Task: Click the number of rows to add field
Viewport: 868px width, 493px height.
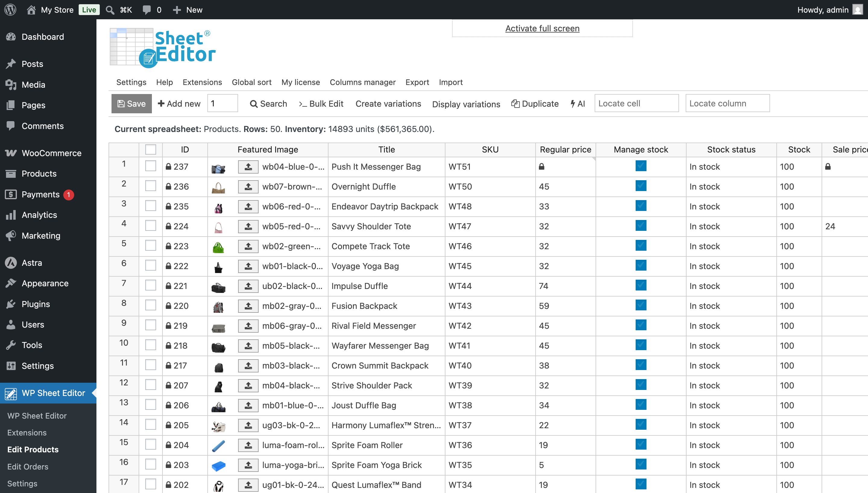Action: click(x=222, y=103)
